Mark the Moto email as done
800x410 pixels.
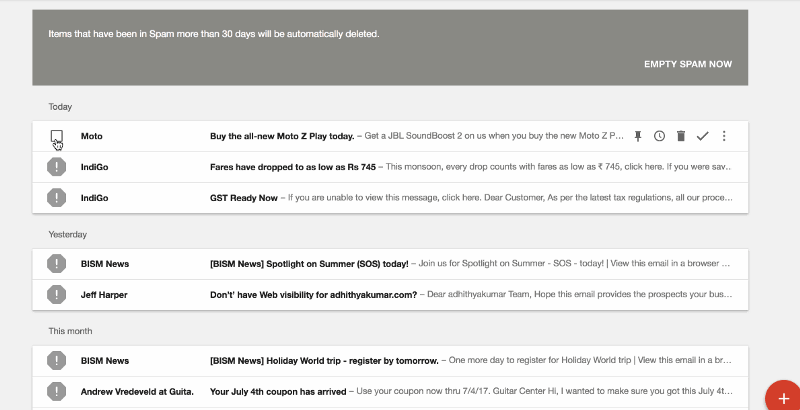tap(703, 136)
